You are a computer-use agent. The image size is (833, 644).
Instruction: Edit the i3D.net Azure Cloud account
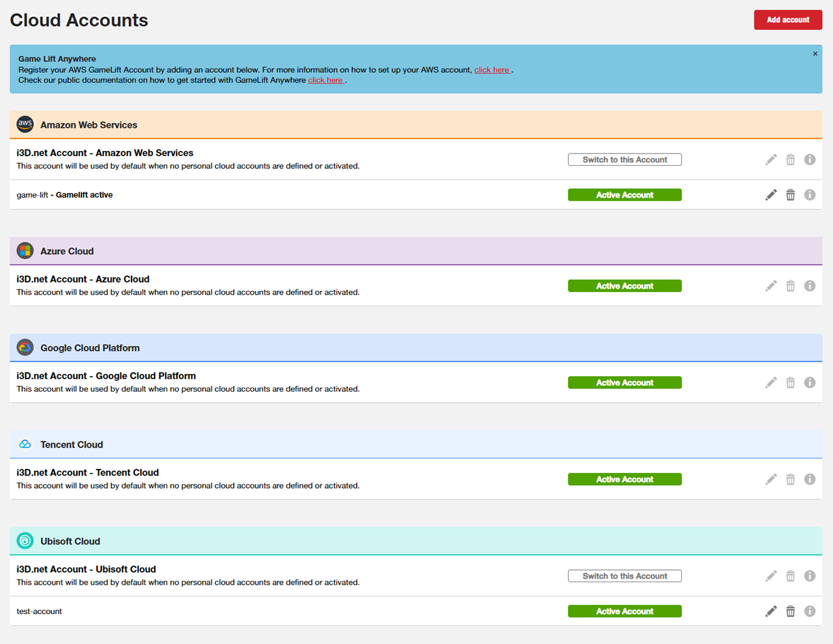point(771,286)
